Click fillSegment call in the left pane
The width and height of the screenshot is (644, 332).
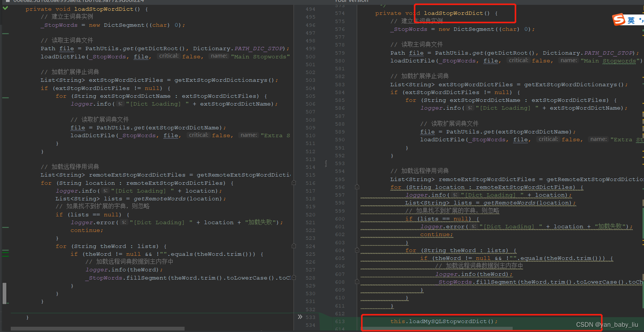(147, 278)
